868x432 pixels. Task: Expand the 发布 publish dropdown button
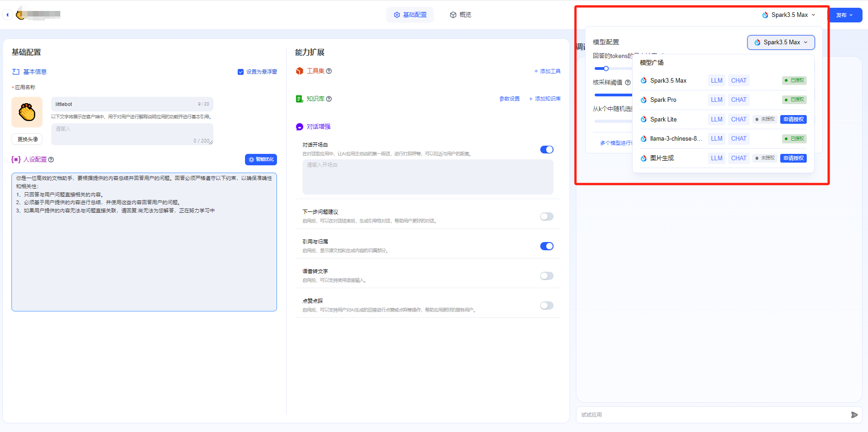[x=845, y=15]
